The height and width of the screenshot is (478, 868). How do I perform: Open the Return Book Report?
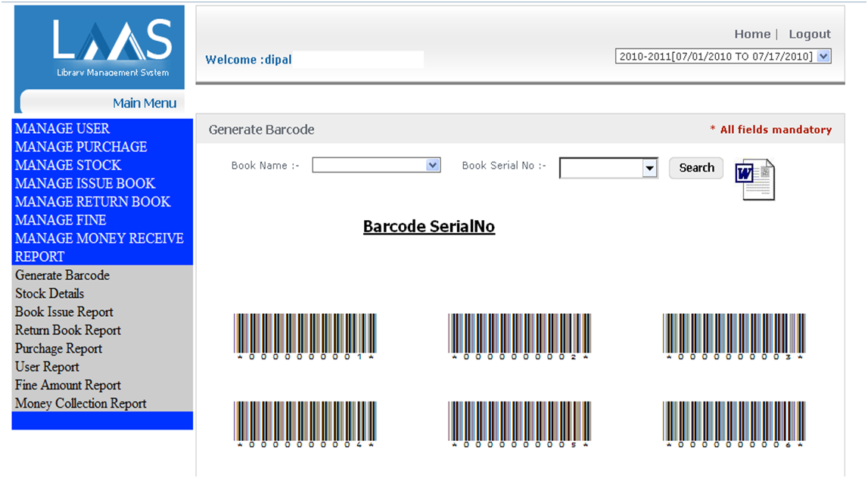point(67,330)
